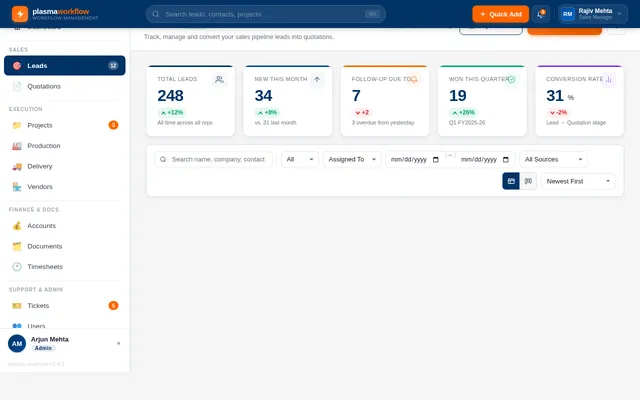640x400 pixels.
Task: Switch to board view toggle
Action: click(528, 181)
